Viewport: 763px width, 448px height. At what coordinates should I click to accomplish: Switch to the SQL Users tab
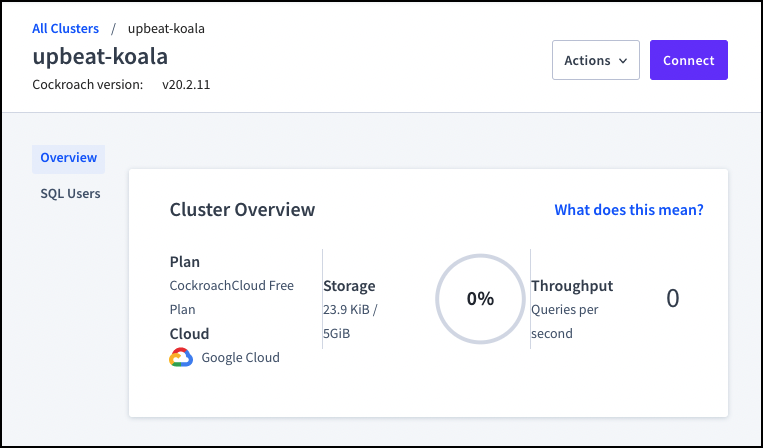70,193
